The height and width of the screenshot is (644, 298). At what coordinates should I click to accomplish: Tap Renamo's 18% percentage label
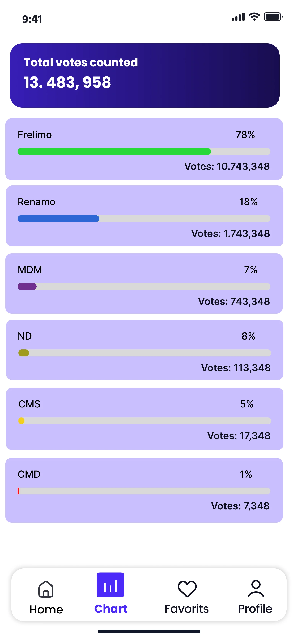coord(248,202)
